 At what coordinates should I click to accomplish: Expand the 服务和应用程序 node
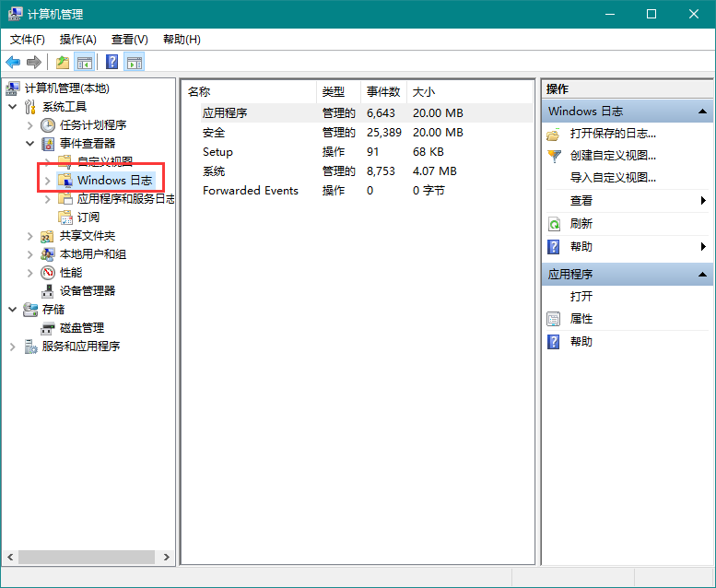tap(13, 347)
